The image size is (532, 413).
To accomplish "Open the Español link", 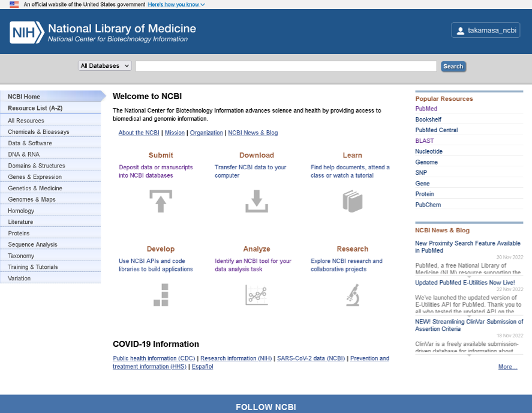I will (203, 366).
